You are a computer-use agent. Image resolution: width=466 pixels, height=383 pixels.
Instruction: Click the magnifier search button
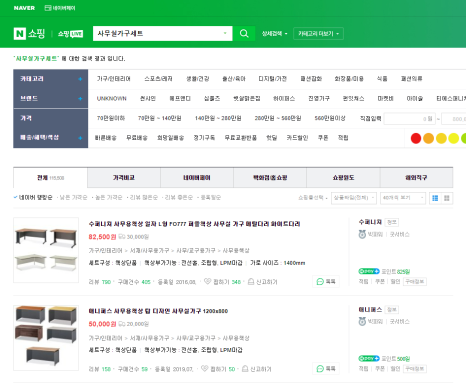tap(244, 33)
